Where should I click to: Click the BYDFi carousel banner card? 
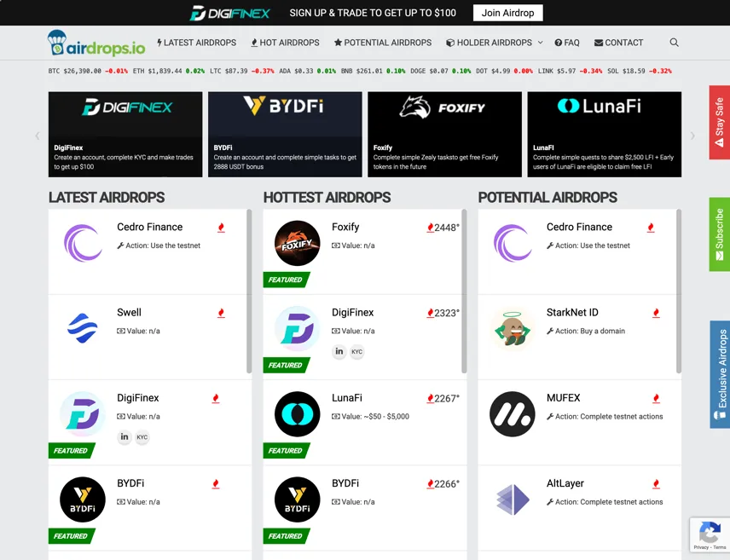tap(285, 134)
